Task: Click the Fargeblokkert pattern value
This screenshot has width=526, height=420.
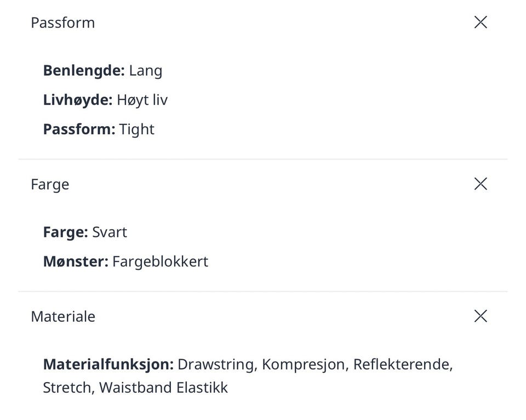Action: pos(160,261)
